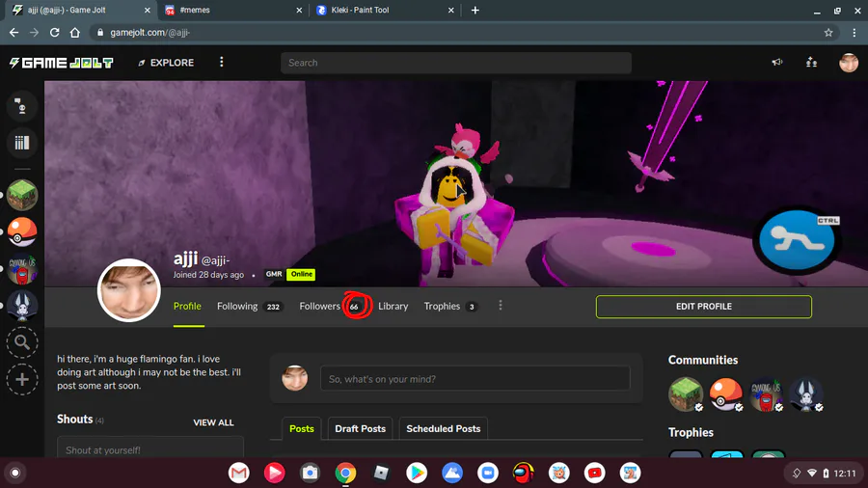Focus the Search box

tap(455, 63)
